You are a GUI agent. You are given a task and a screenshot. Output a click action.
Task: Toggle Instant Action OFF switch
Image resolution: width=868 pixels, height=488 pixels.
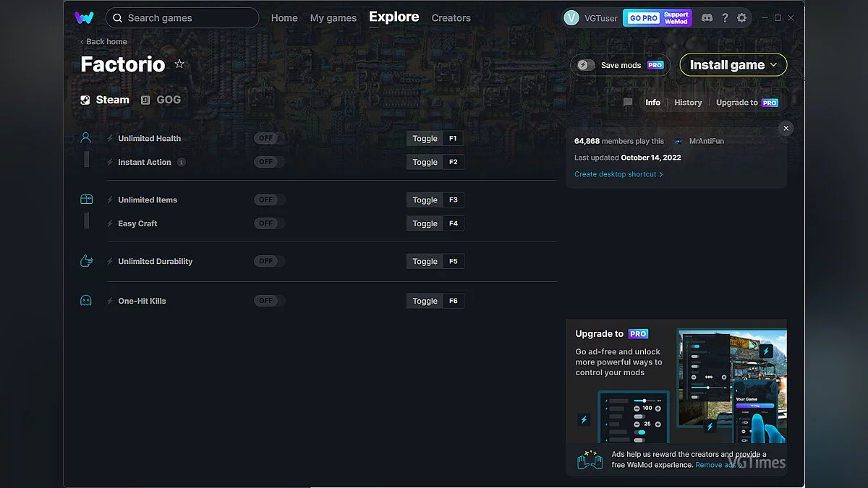[269, 162]
